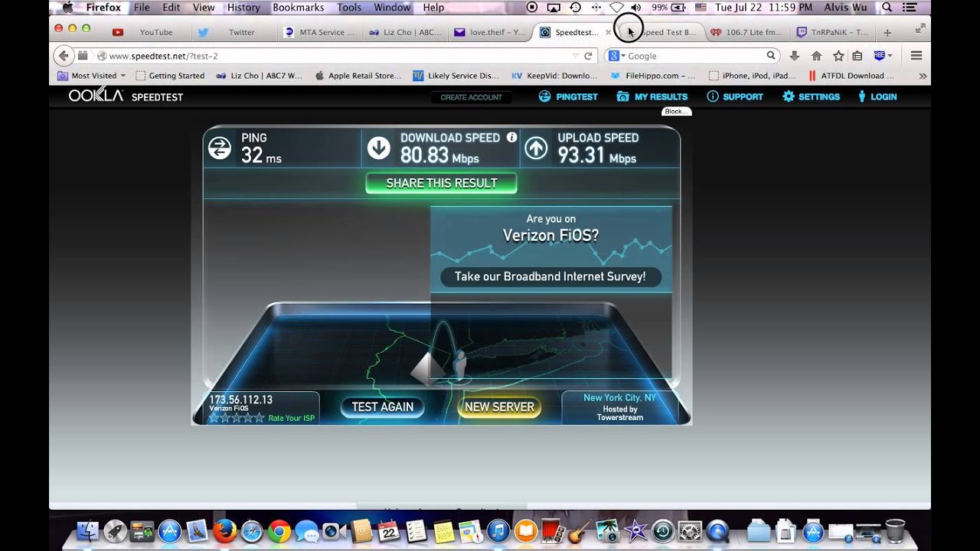Image resolution: width=980 pixels, height=551 pixels.
Task: Go back with the Back arrow
Action: coord(64,56)
